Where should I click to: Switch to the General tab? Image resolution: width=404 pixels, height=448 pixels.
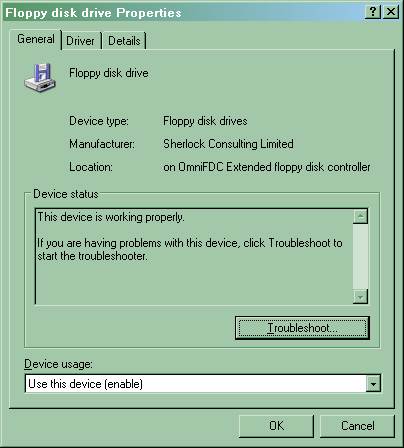pyautogui.click(x=36, y=39)
